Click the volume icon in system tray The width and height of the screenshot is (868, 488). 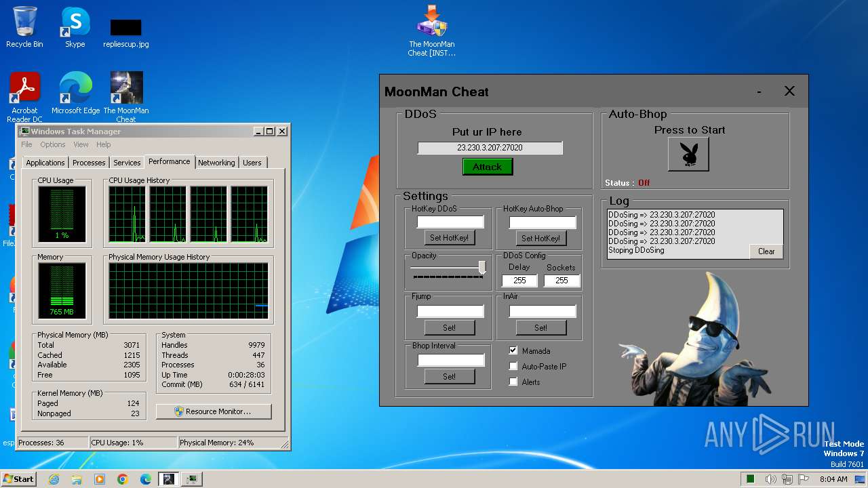(x=771, y=479)
